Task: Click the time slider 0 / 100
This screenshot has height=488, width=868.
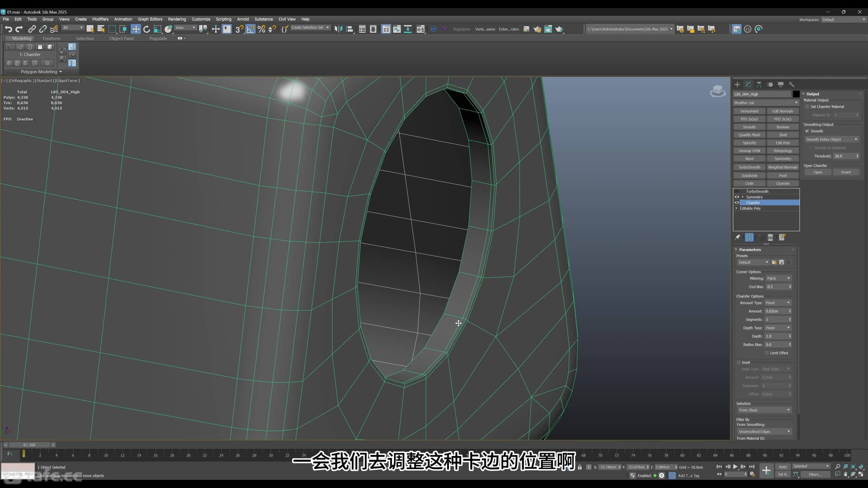Action: click(29, 445)
